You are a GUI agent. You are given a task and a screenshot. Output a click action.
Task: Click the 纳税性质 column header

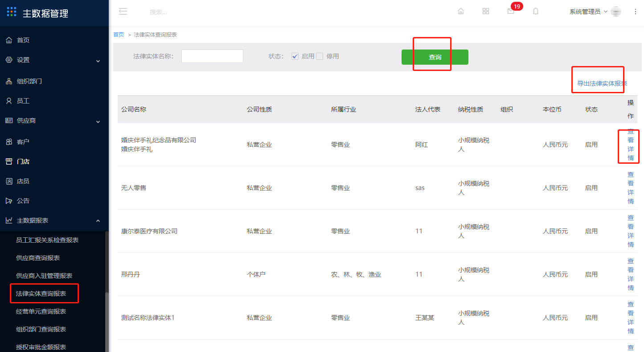[x=471, y=109]
